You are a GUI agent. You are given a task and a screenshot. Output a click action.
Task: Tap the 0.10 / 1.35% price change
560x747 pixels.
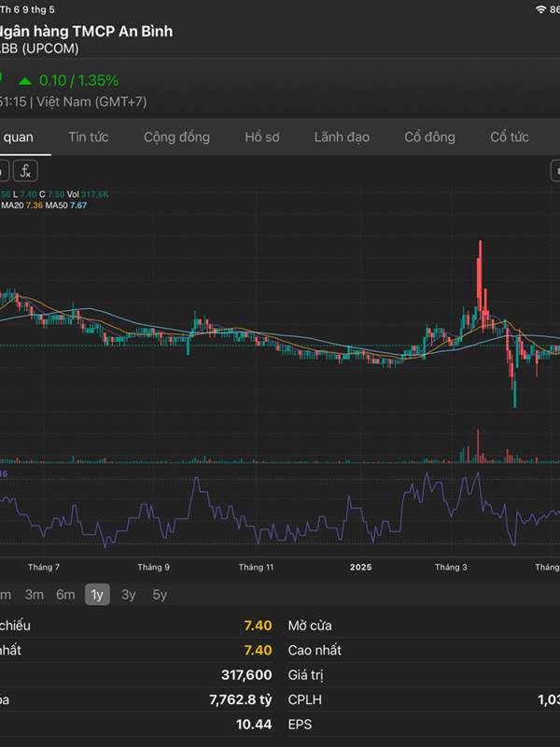pos(78,80)
